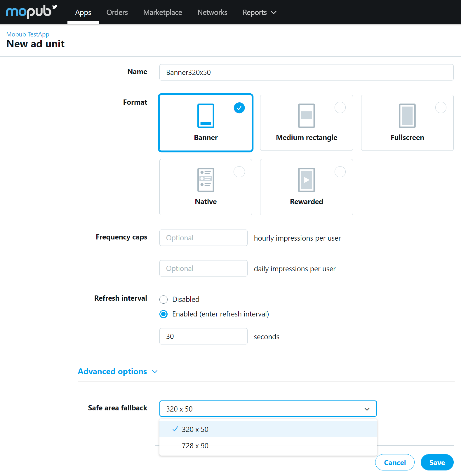Click the MoPub logo
This screenshot has width=461, height=476.
coord(32,12)
